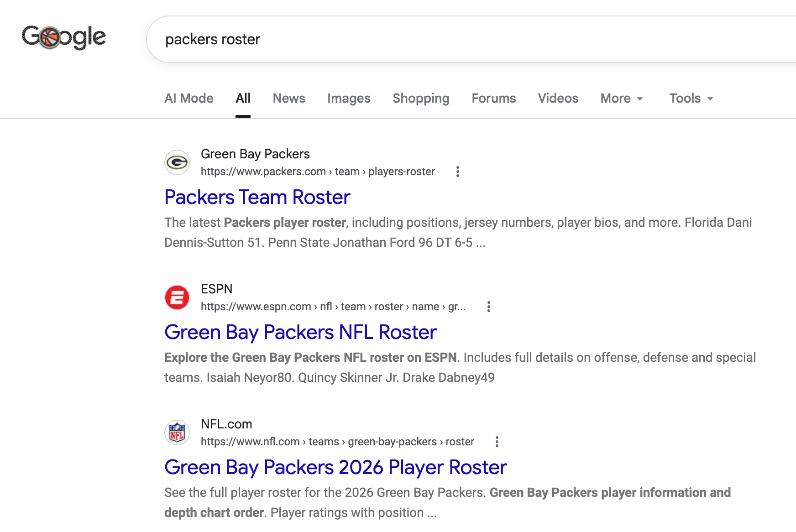796x532 pixels.
Task: Open the Forums tab
Action: point(493,98)
